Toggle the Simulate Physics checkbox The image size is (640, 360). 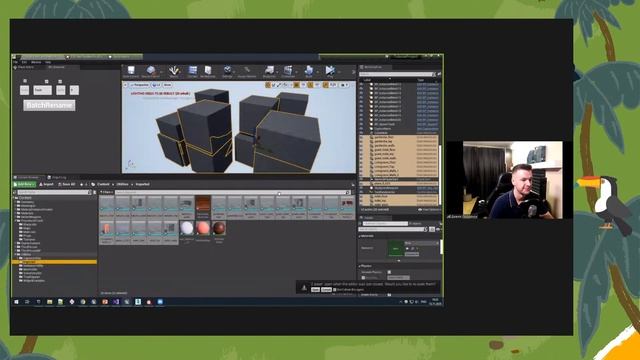point(389,272)
